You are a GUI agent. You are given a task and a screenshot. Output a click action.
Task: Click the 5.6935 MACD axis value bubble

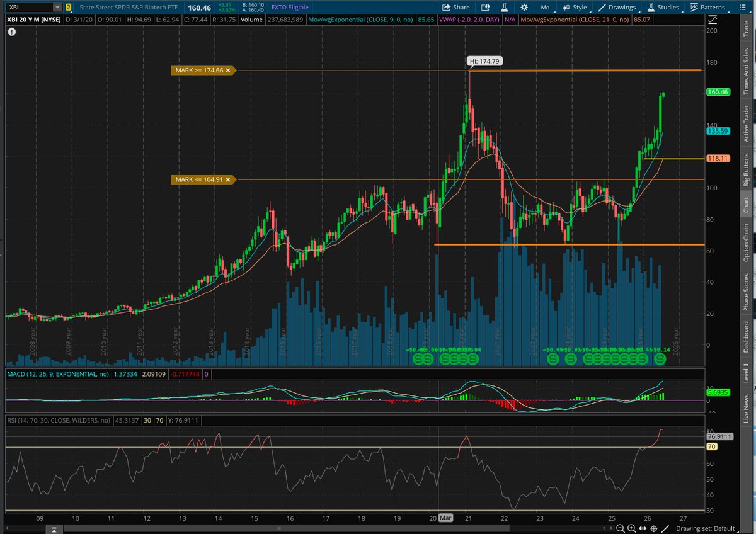pyautogui.click(x=718, y=391)
